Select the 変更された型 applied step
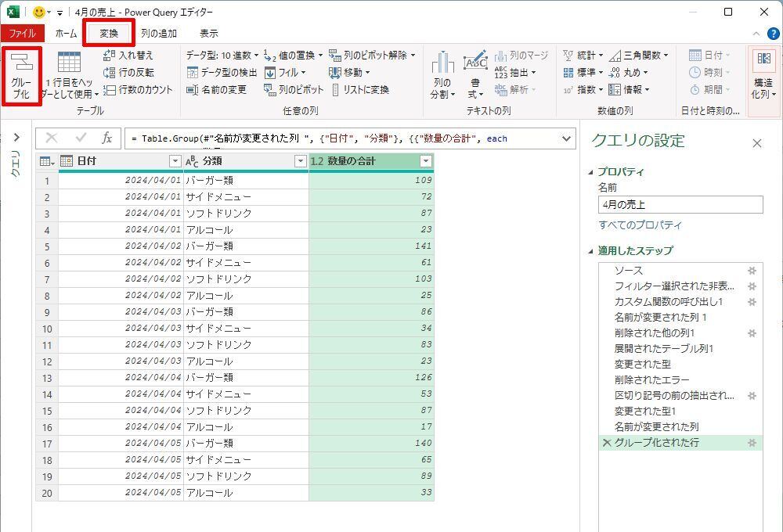Screen dimensions: 783x532 [x=642, y=365]
